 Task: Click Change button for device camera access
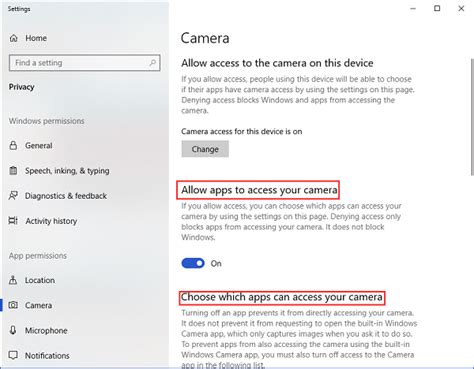click(205, 149)
